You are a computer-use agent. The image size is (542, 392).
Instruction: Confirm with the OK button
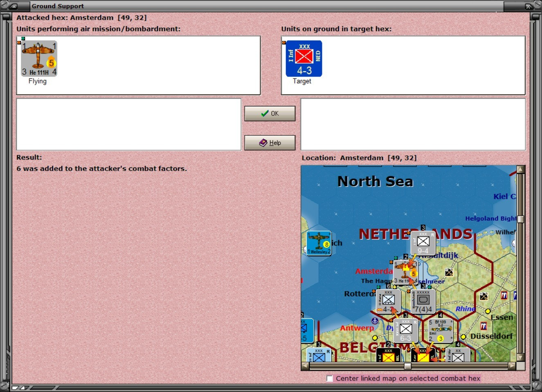tap(270, 113)
